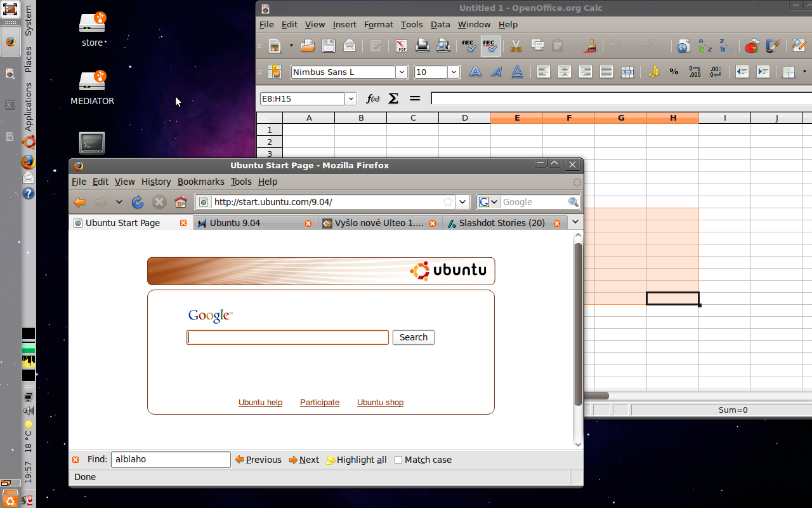Click Highlight all in the find bar
The width and height of the screenshot is (812, 508).
[356, 460]
